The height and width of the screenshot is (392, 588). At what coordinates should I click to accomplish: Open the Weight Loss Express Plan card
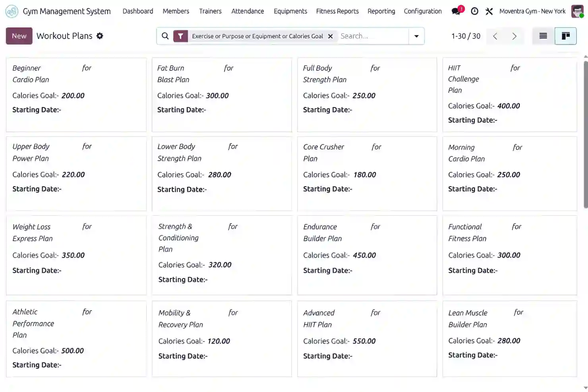point(76,255)
